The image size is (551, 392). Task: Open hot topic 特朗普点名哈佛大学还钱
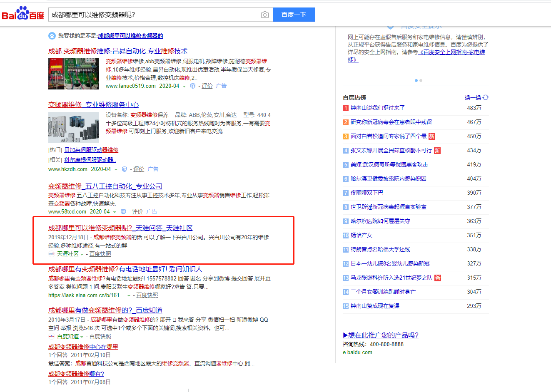click(380, 249)
